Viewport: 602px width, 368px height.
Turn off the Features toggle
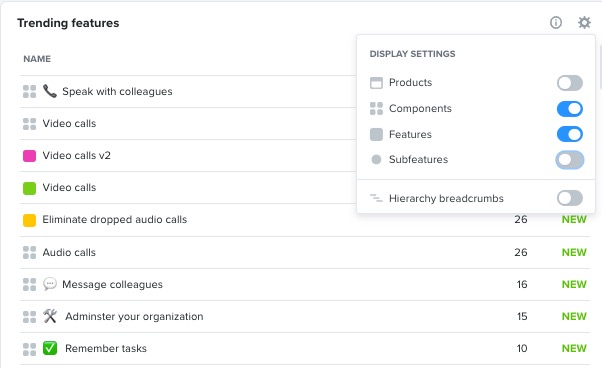(570, 134)
